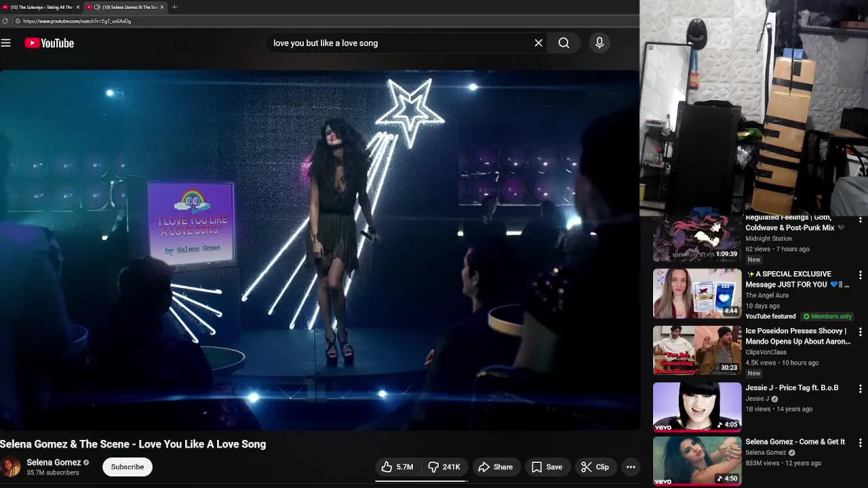Start voice search with microphone icon
This screenshot has width=868, height=488.
pos(599,43)
